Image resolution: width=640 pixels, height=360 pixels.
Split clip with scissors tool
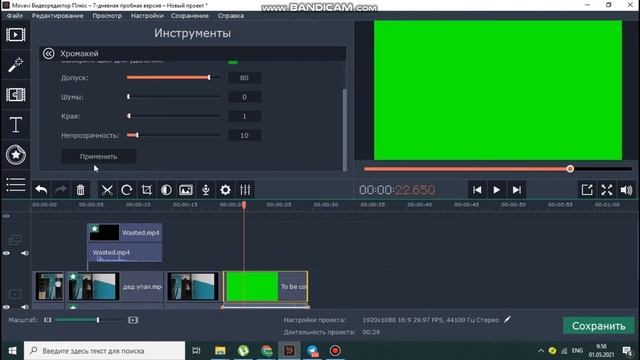point(107,190)
